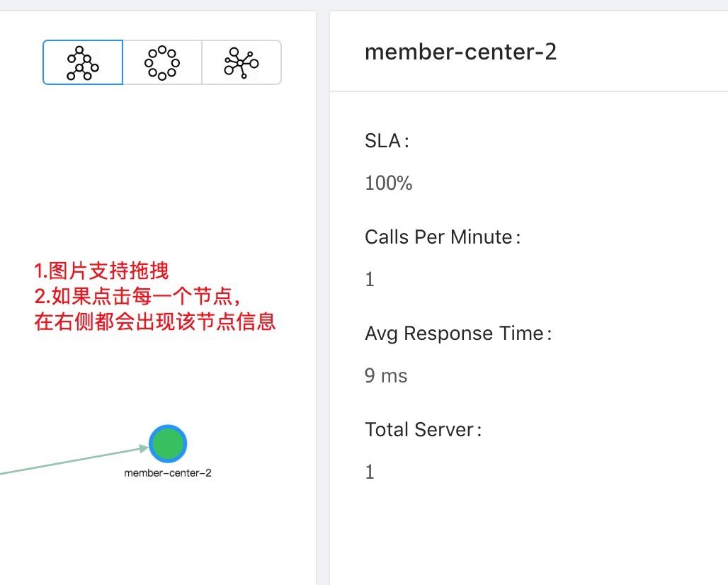Click the red note '在右侧都会出现该节点信息'
This screenshot has width=728, height=585.
pos(154,322)
